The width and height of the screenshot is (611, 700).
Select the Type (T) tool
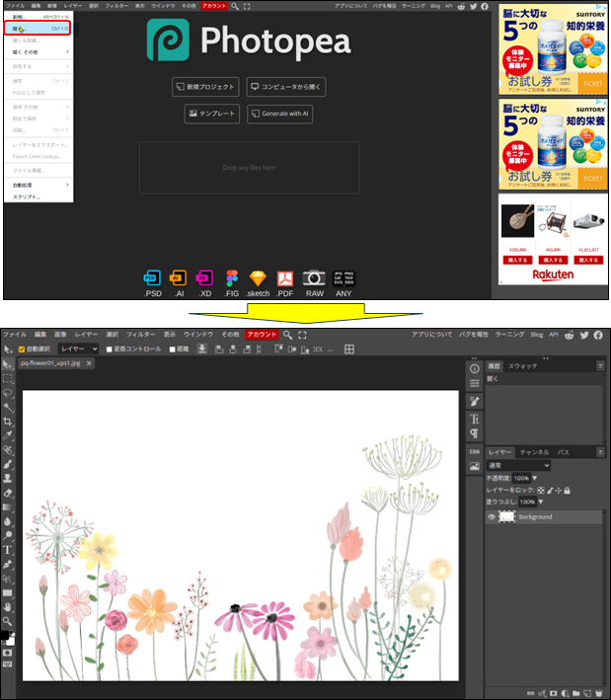point(8,549)
